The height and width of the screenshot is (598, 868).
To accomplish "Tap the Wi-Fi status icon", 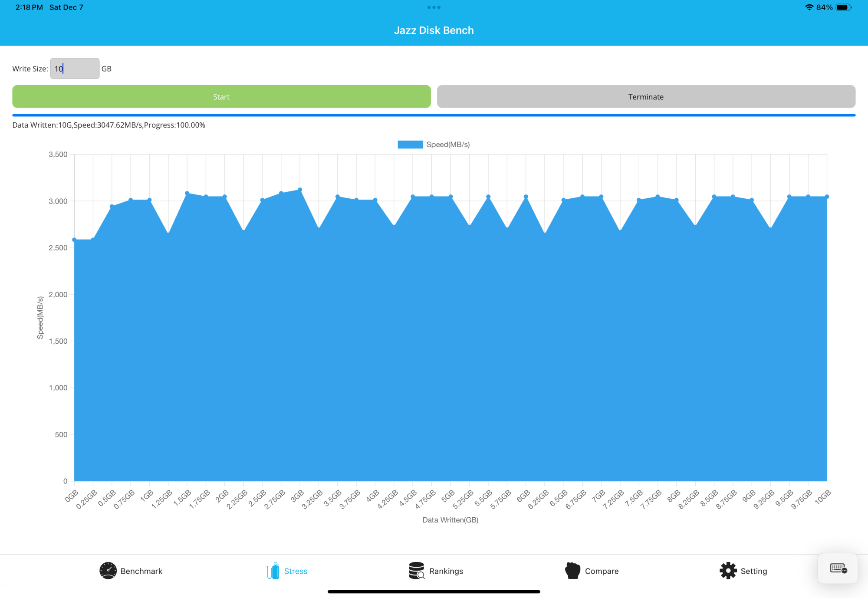I will [x=809, y=7].
